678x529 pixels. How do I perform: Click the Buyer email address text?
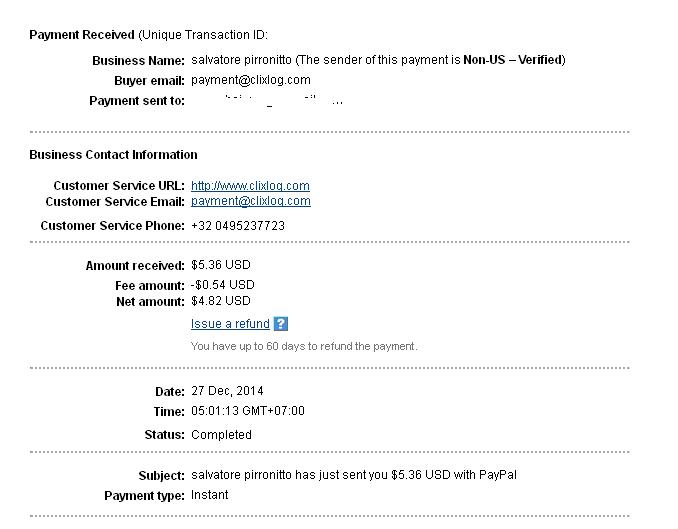pyautogui.click(x=250, y=80)
